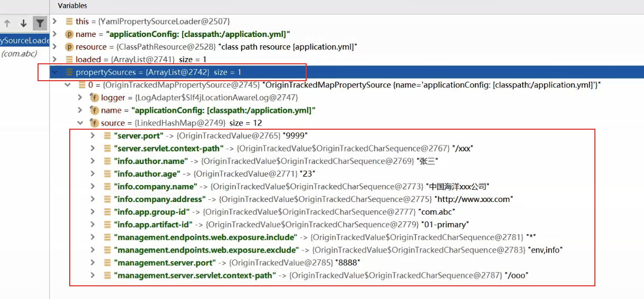Select the 'this = {YamlPropertySourceLoader@2507}' row
Screen dimensions: 644x299
click(x=347, y=22)
